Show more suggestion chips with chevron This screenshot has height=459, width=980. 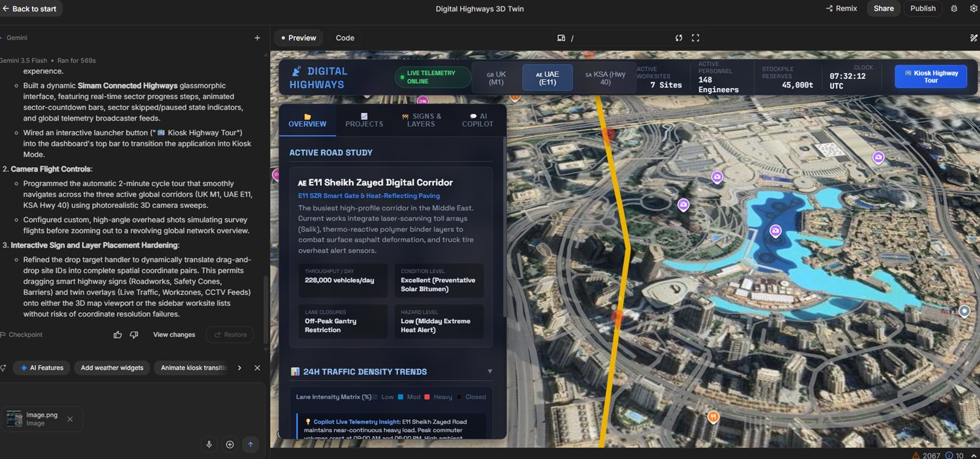[239, 368]
